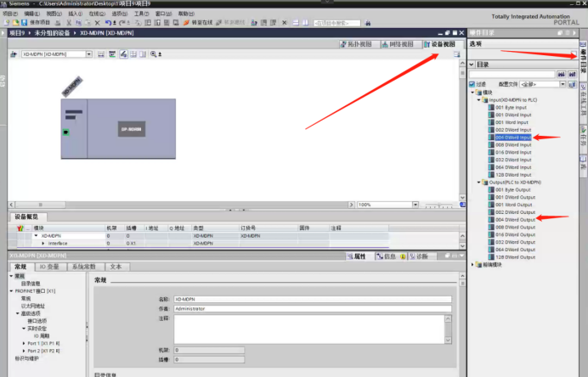Select 004 DWord Input in the catalog
Image resolution: width=588 pixels, height=377 pixels.
pyautogui.click(x=513, y=138)
